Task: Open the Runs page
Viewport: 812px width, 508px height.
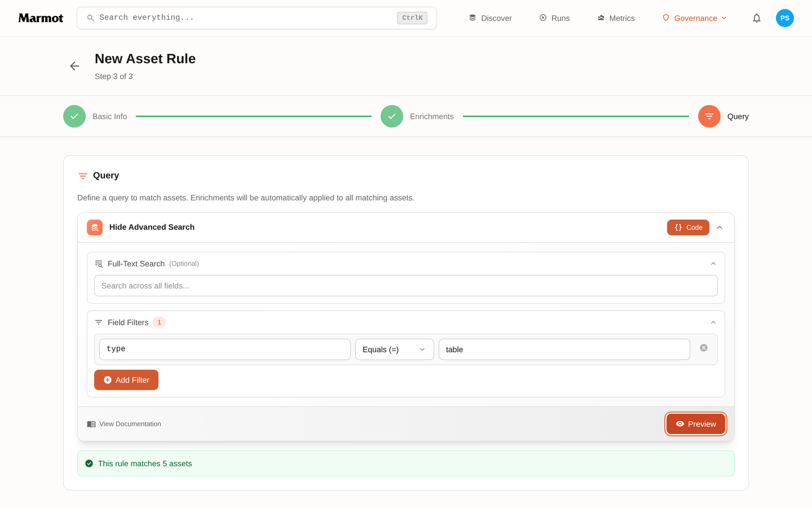Action: tap(554, 18)
